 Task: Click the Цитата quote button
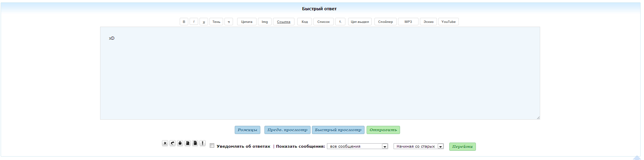point(247,22)
